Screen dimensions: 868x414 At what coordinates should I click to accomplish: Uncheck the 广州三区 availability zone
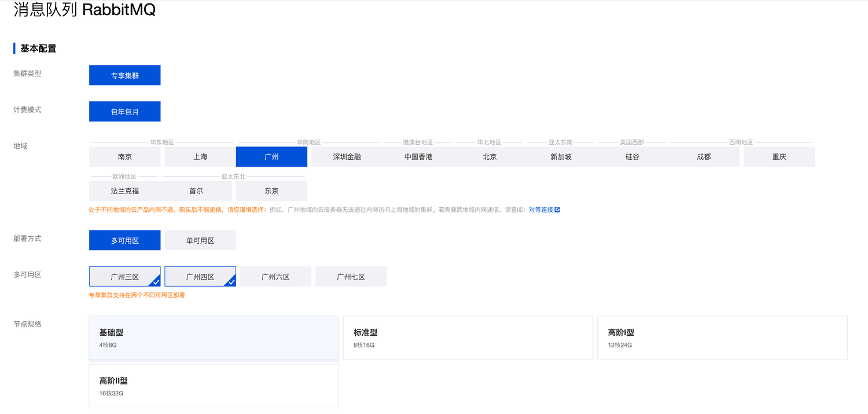pyautogui.click(x=124, y=277)
